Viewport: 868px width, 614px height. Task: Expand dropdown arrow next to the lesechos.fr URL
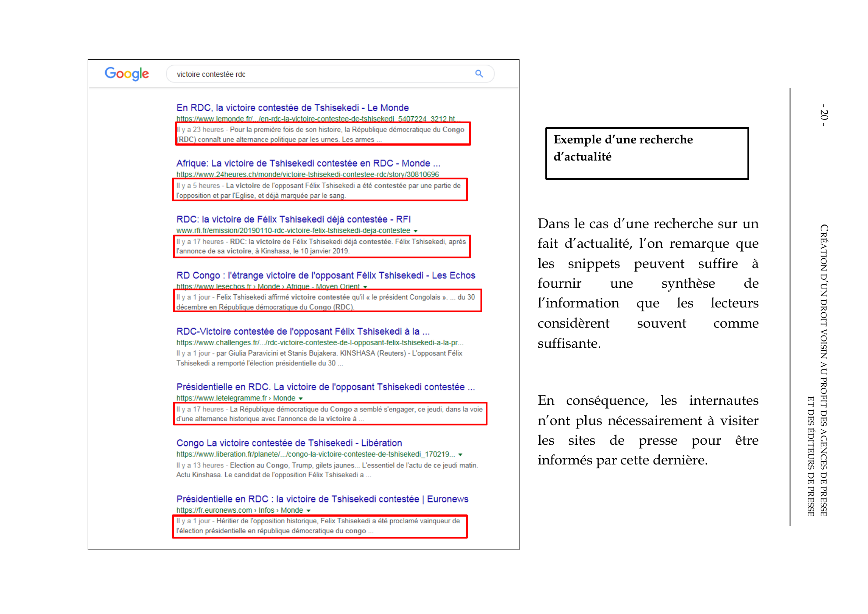tap(365, 287)
